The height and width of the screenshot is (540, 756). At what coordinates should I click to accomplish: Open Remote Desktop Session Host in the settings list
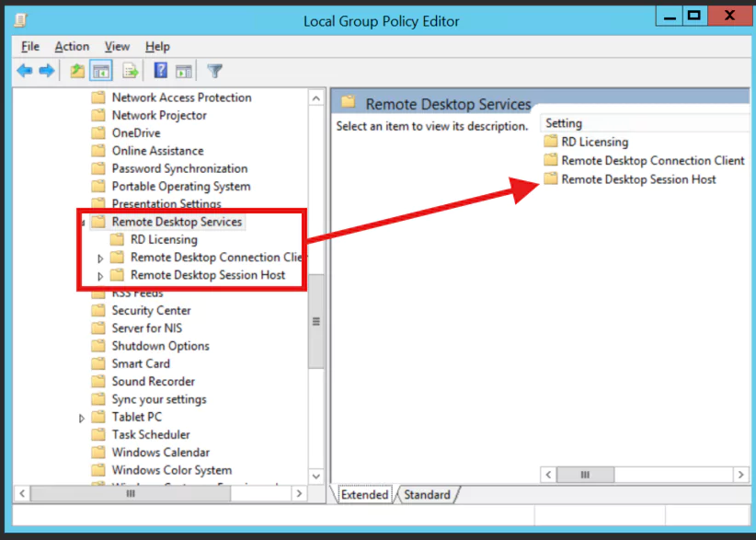coord(639,178)
